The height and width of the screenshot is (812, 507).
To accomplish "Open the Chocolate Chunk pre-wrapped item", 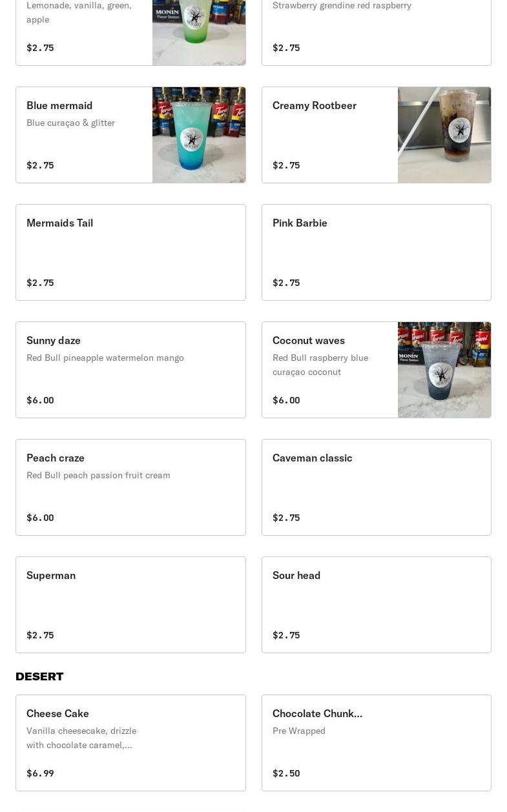I will pyautogui.click(x=376, y=743).
